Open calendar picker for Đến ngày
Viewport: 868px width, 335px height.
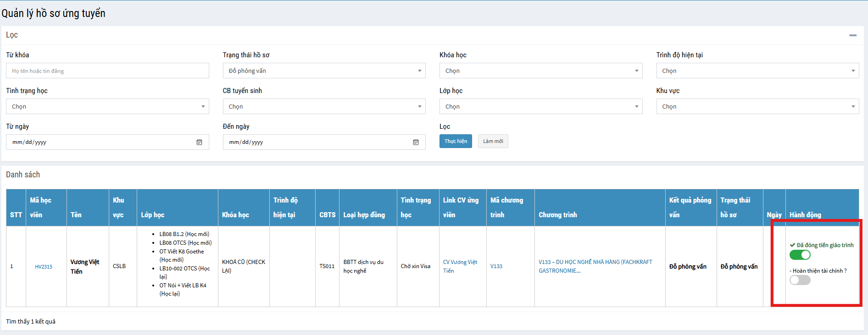click(x=416, y=142)
